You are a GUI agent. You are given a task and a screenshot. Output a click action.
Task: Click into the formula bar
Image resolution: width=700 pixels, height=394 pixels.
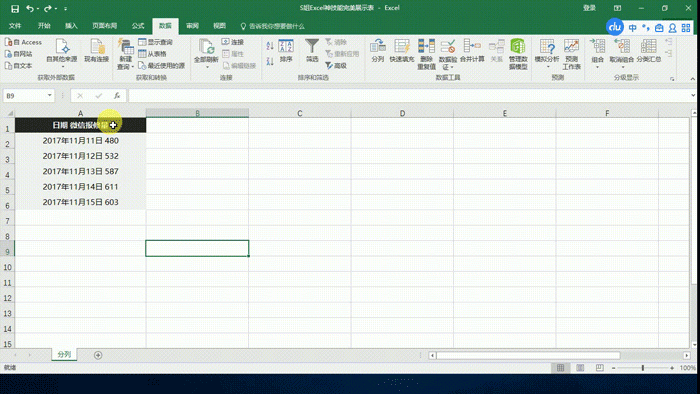pos(408,95)
